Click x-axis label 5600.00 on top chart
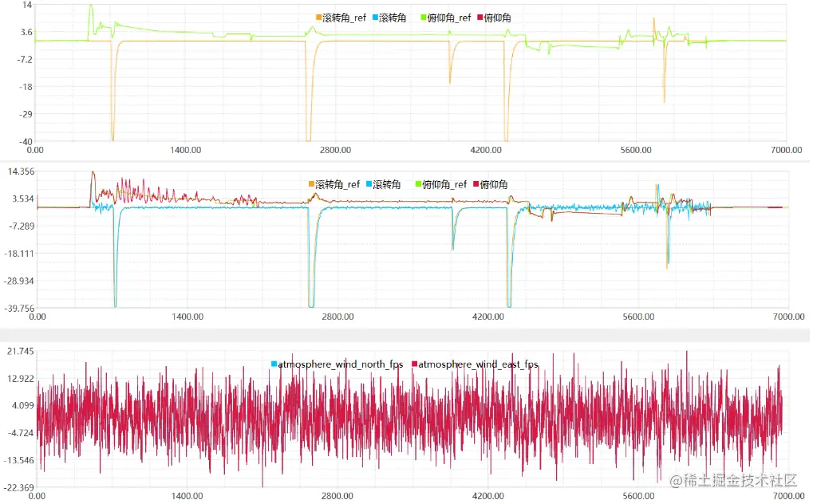 point(636,150)
